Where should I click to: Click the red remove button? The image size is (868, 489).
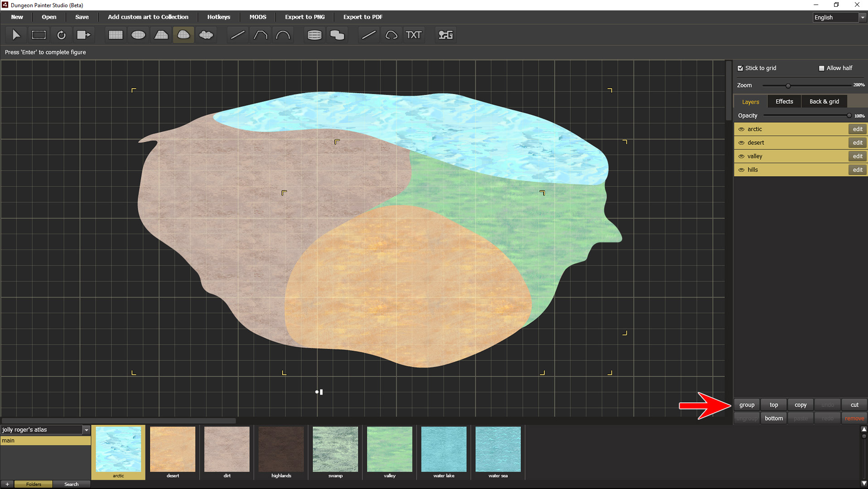click(854, 418)
